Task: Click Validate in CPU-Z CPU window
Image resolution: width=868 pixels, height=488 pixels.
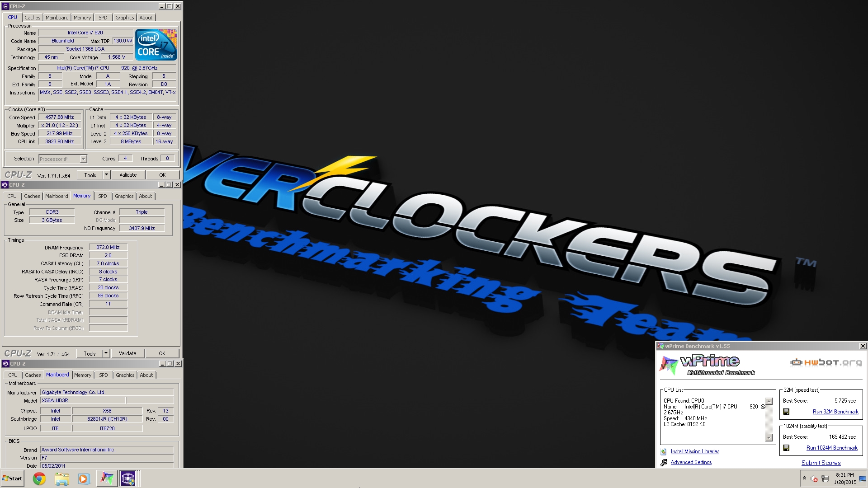Action: coord(128,175)
